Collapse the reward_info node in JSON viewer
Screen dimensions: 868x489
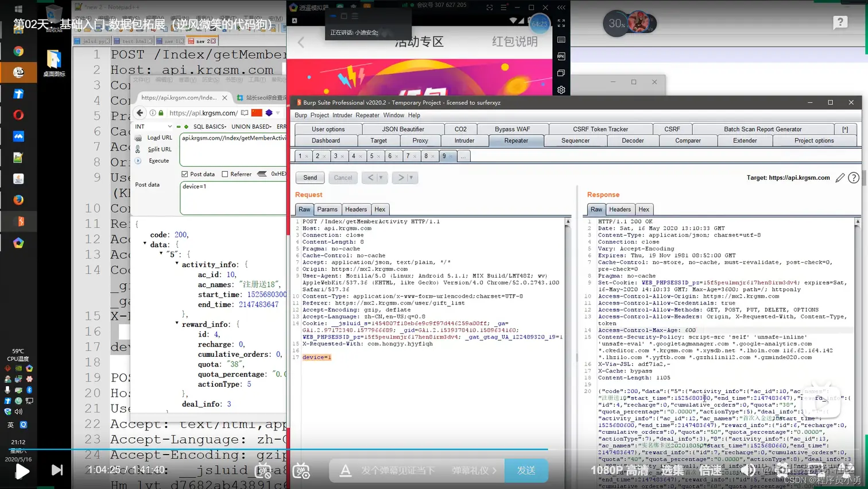[177, 324]
